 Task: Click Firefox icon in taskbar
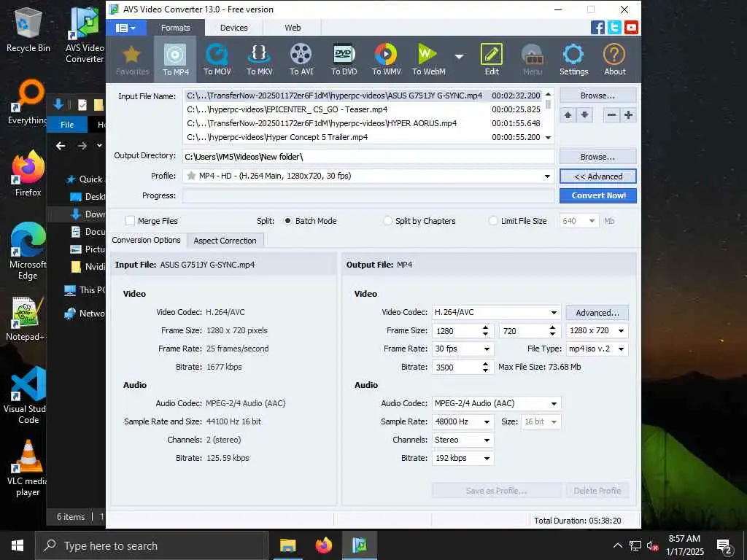click(x=324, y=545)
